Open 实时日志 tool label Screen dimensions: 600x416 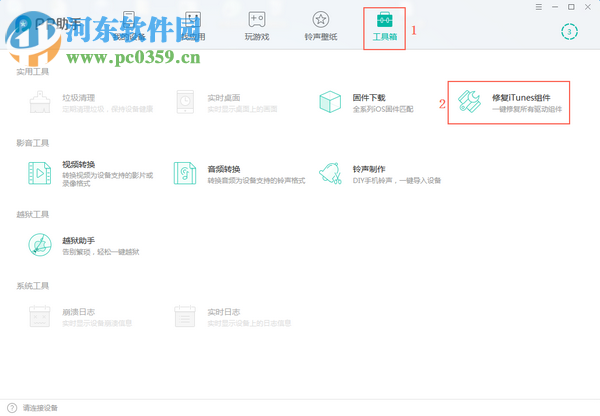coord(223,312)
